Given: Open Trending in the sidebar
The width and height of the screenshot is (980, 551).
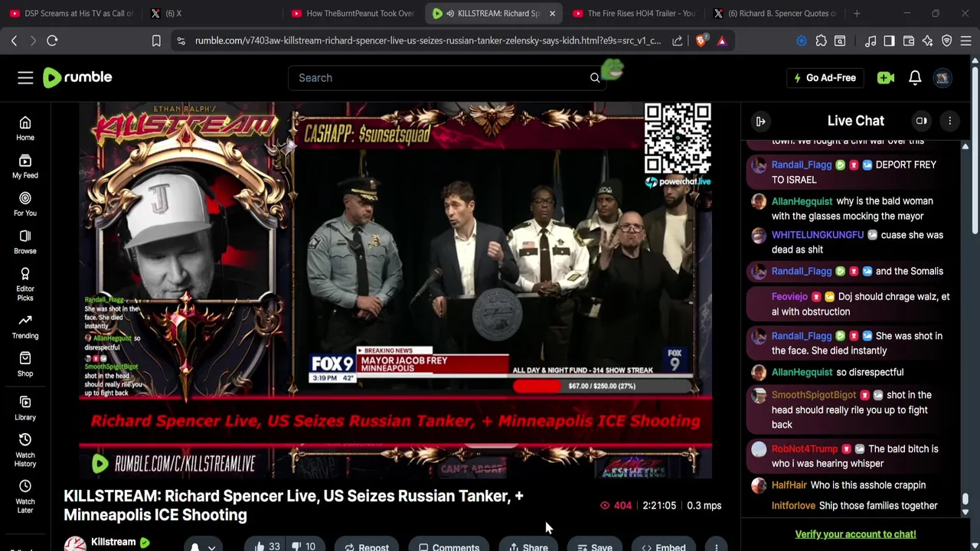Looking at the screenshot, I should point(25,327).
